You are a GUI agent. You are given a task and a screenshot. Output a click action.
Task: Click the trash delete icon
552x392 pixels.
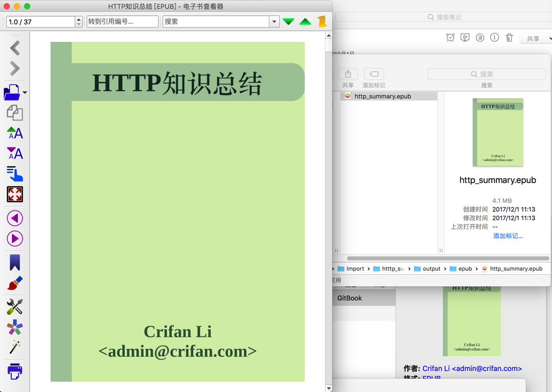509,38
